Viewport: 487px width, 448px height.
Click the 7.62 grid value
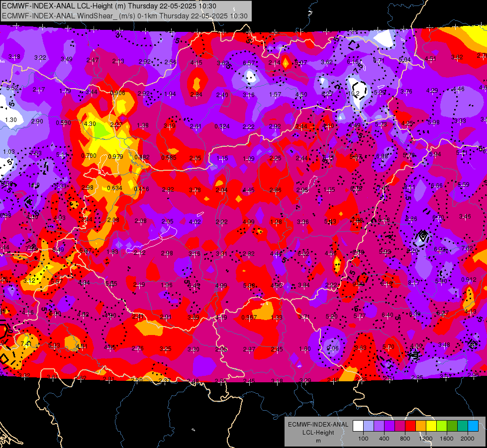pyautogui.click(x=467, y=248)
